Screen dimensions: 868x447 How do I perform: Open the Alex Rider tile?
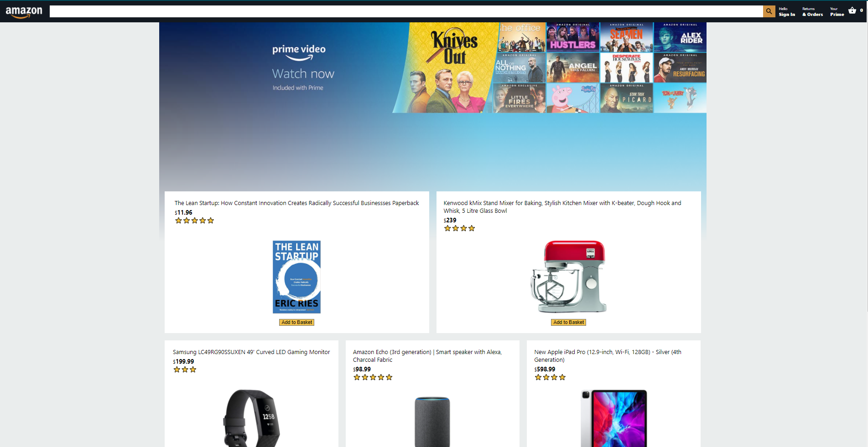(x=680, y=37)
